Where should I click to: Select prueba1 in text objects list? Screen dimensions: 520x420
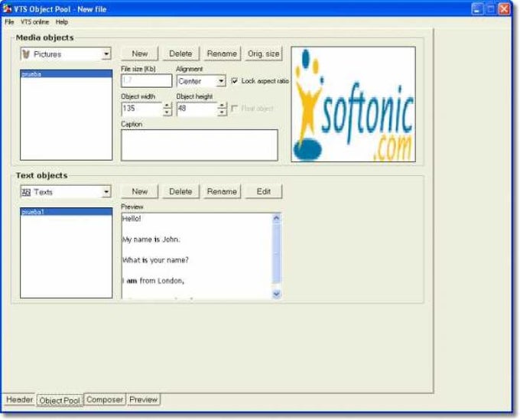(x=67, y=212)
